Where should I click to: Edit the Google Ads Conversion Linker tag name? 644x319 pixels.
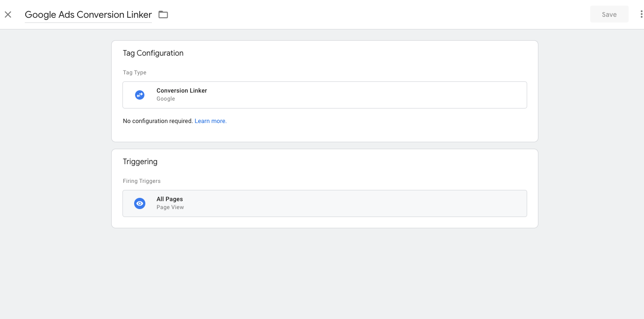pyautogui.click(x=88, y=14)
